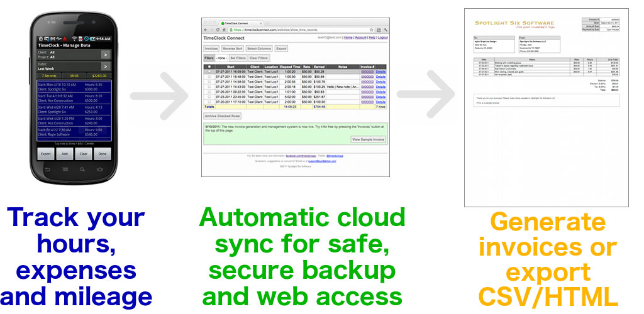Tap the Export button on phone
The image size is (644, 314).
(x=45, y=154)
